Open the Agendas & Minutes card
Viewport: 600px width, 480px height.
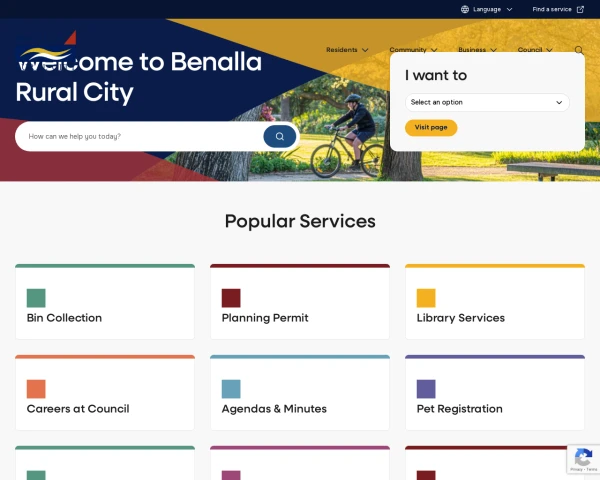point(300,392)
